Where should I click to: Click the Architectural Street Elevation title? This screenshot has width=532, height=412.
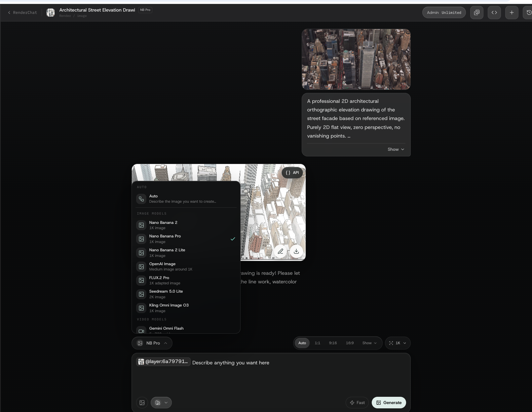click(97, 10)
